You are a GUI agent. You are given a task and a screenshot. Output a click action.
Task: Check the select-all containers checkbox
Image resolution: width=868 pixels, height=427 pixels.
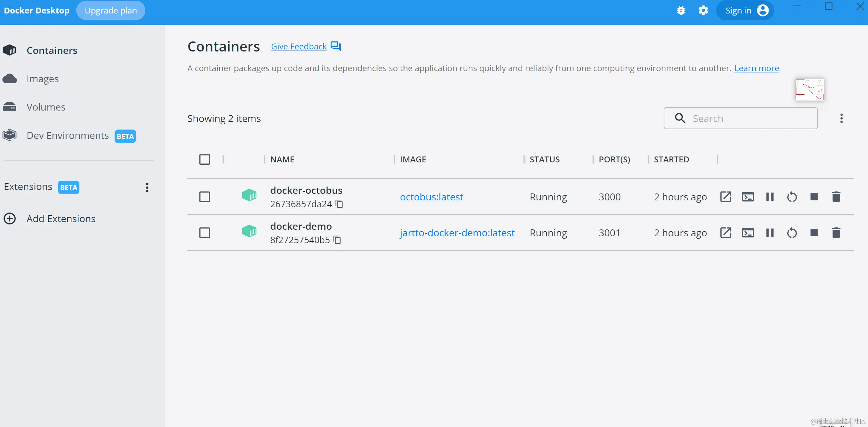(205, 159)
